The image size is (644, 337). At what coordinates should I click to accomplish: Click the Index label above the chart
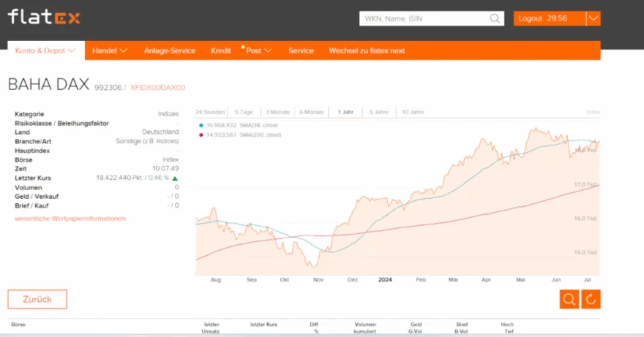click(594, 112)
